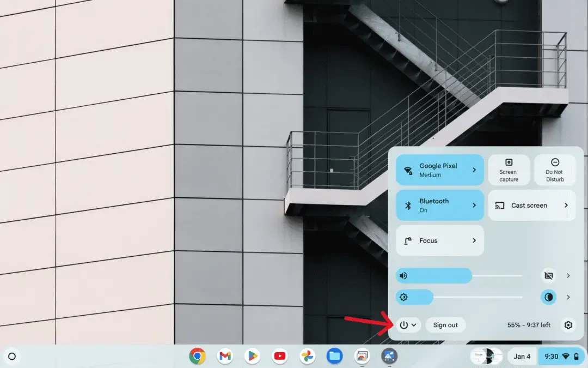The width and height of the screenshot is (588, 368).
Task: Toggle Do Not Disturb on
Action: click(555, 170)
